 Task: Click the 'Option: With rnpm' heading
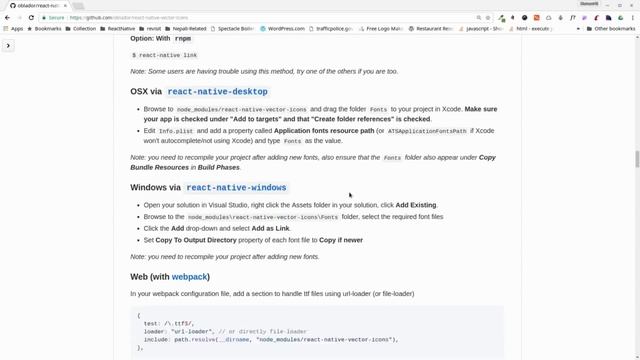click(161, 38)
